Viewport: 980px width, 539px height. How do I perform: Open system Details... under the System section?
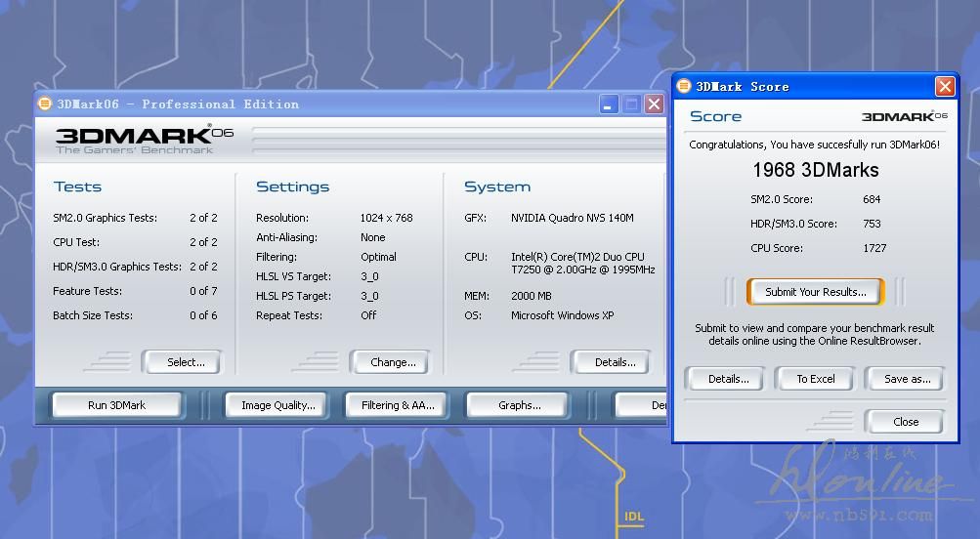pos(615,362)
